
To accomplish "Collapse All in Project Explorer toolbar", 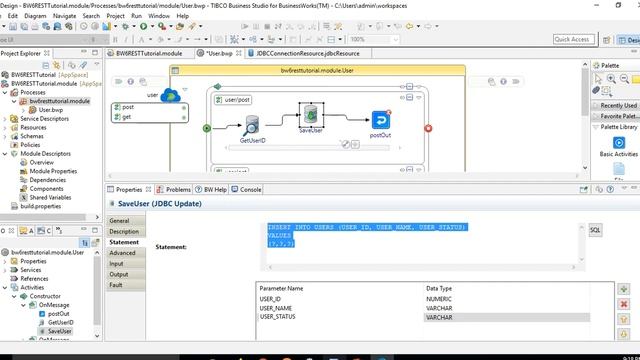I will [46, 65].
